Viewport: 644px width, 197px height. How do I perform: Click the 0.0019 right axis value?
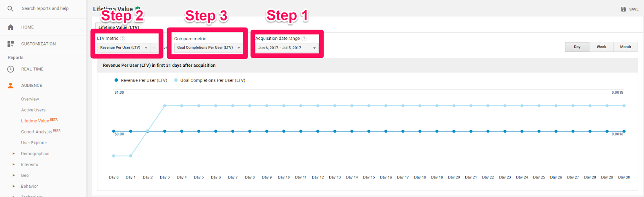pos(617,92)
